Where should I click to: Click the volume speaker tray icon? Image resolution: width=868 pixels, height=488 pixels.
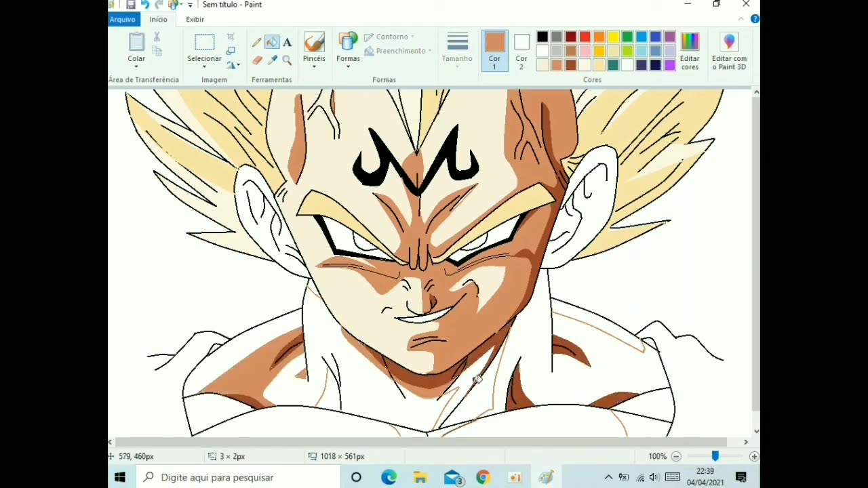654,477
